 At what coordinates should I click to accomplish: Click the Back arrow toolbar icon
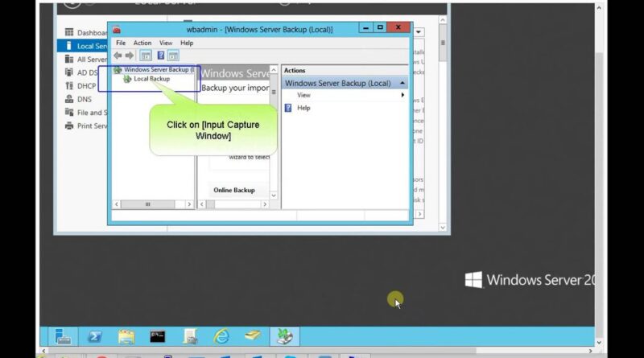pyautogui.click(x=118, y=56)
